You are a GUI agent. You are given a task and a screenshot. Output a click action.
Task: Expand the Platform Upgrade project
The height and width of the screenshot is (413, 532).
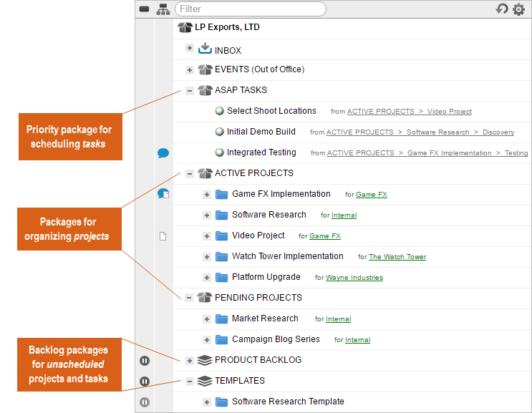206,278
